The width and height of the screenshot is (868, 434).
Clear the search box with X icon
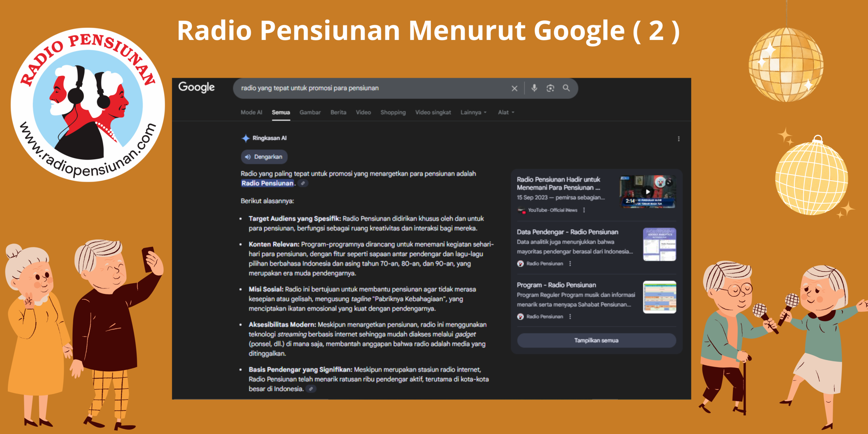514,88
